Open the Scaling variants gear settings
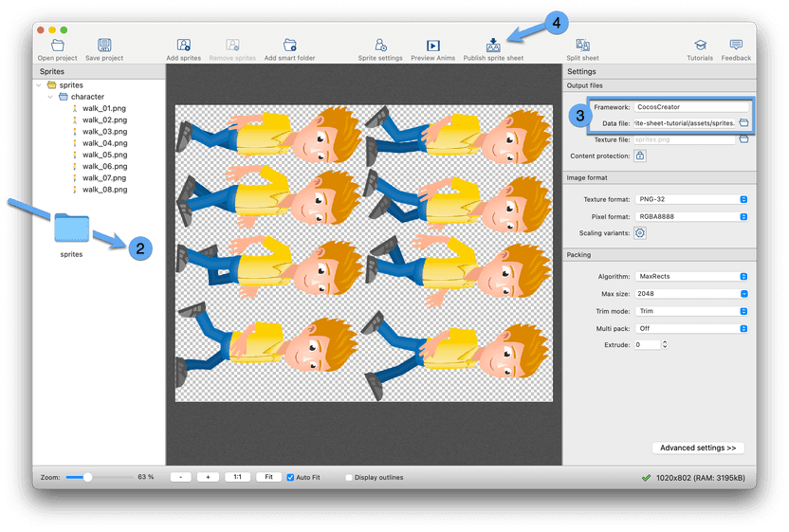 640,233
